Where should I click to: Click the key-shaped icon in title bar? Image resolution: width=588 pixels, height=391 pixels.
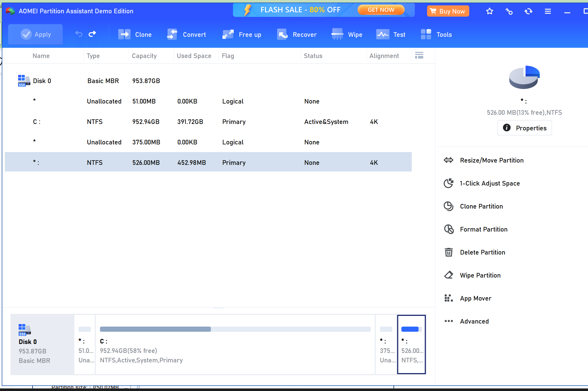509,11
